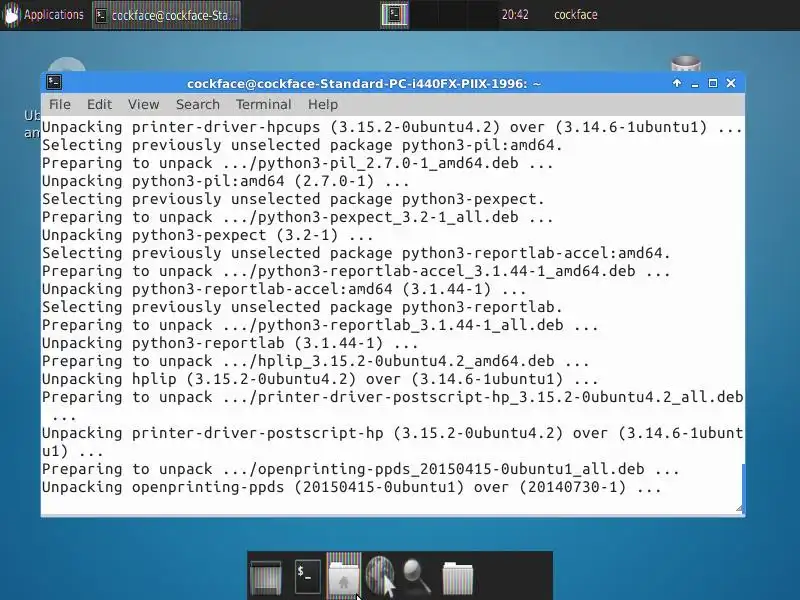This screenshot has height=600, width=800.
Task: Click the line "Unpacking python3-reportlab (3.1.44-1) ..."
Action: point(230,343)
